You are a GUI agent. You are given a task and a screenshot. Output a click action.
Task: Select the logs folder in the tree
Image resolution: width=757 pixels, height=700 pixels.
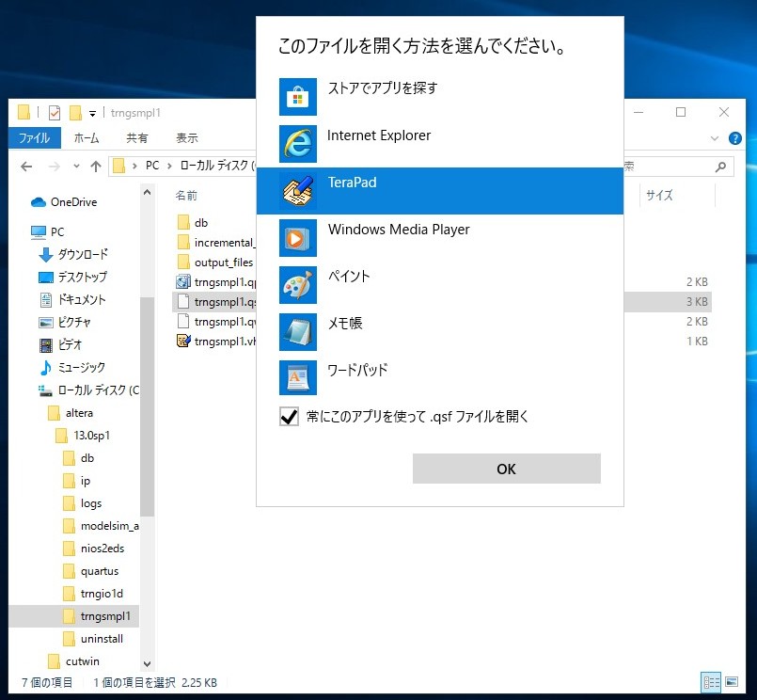[x=91, y=503]
